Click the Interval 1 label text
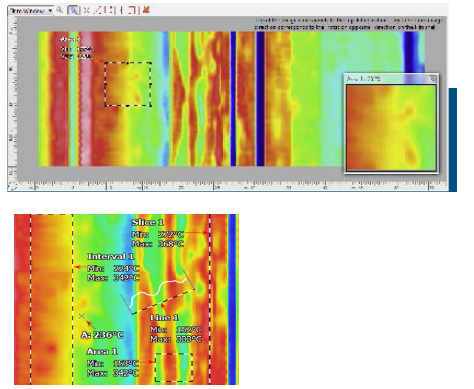Viewport: 474px width, 389px height. pyautogui.click(x=111, y=256)
